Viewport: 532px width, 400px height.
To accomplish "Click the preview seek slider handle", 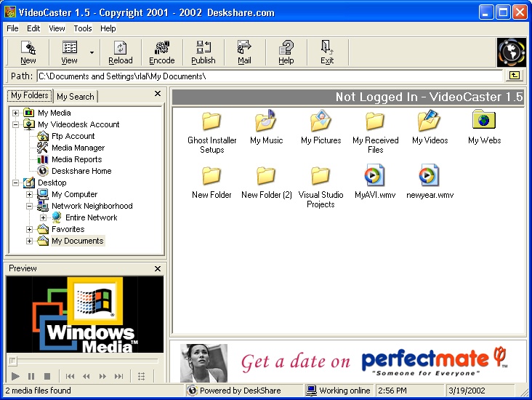I will click(12, 360).
